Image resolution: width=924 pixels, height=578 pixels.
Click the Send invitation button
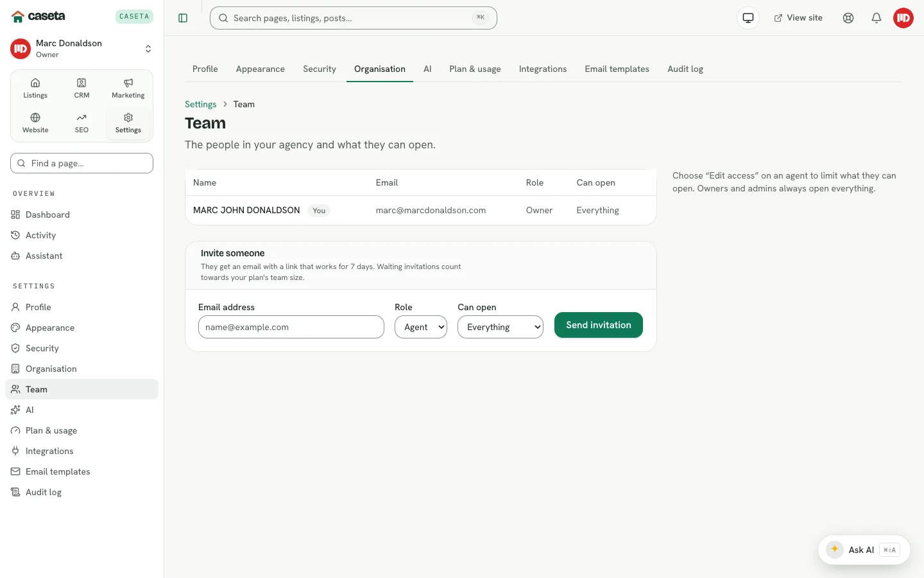click(x=599, y=325)
